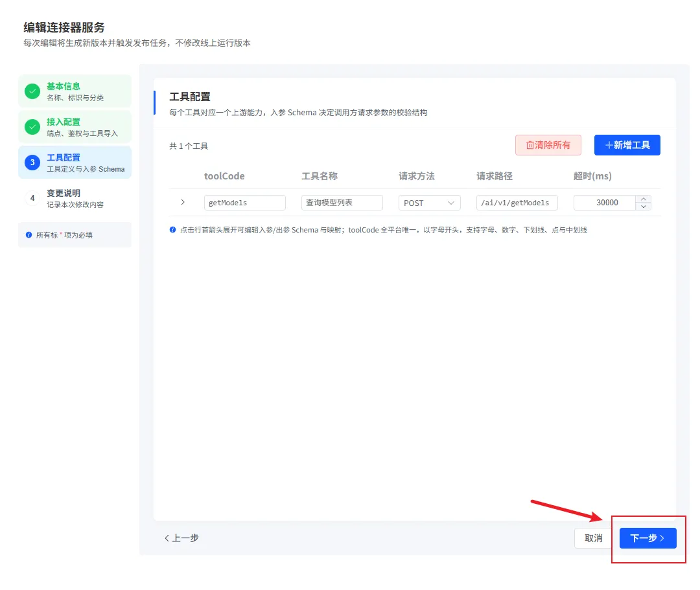
Task: Open the 变更说明 step
Action: click(x=75, y=198)
